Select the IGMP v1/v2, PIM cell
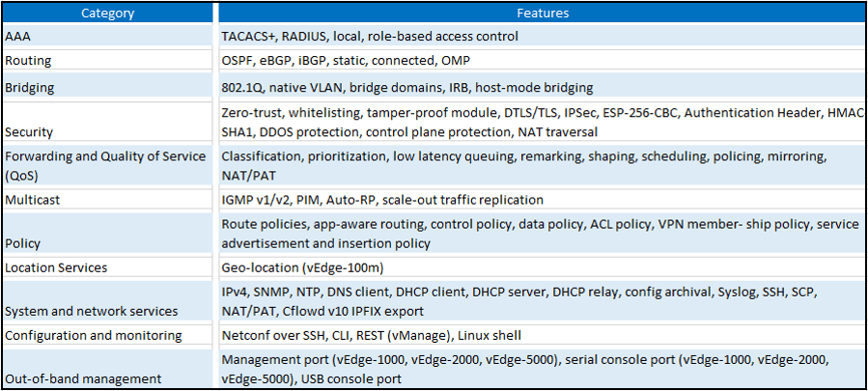The image size is (868, 391). coord(542,200)
